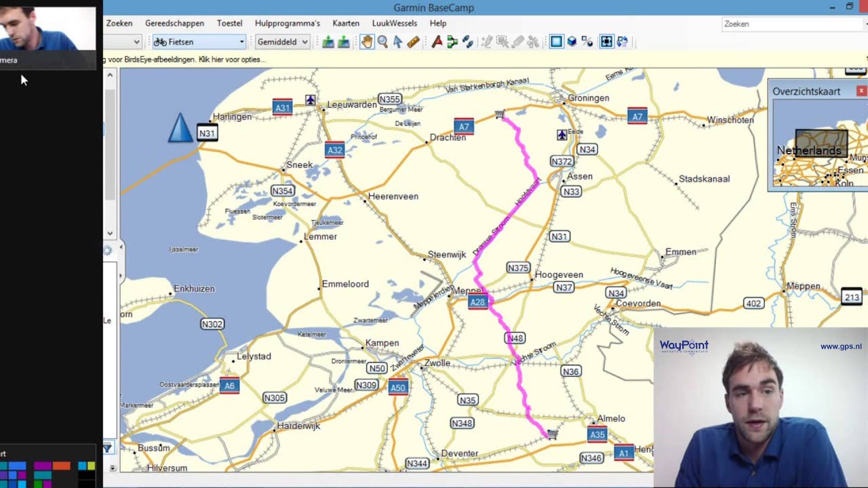The image size is (868, 488).
Task: Click the greyed Erase tool
Action: pos(517,42)
